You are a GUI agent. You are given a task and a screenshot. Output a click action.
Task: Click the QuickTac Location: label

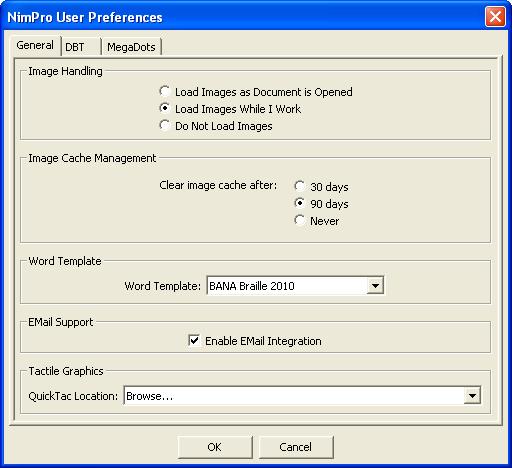pyautogui.click(x=73, y=396)
